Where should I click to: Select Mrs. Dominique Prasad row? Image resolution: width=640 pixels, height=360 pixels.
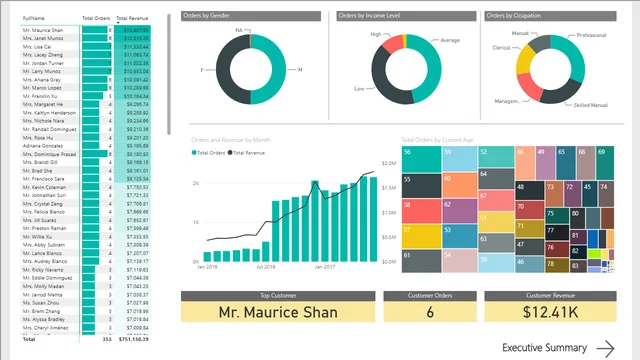click(86, 154)
